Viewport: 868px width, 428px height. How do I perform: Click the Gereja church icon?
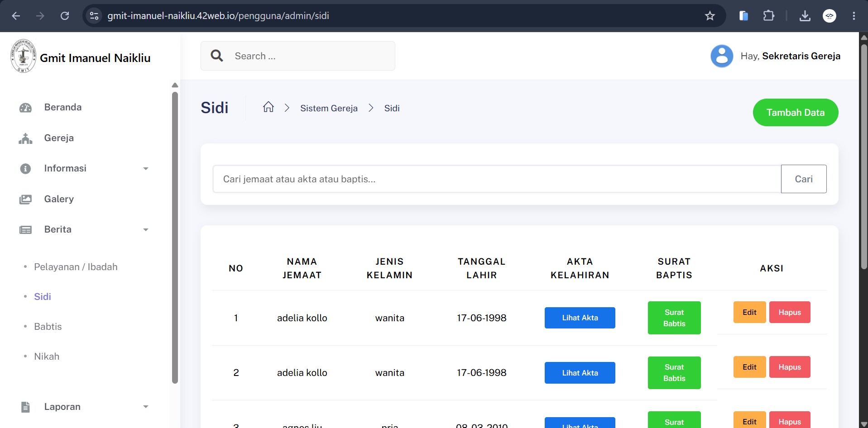coord(25,138)
